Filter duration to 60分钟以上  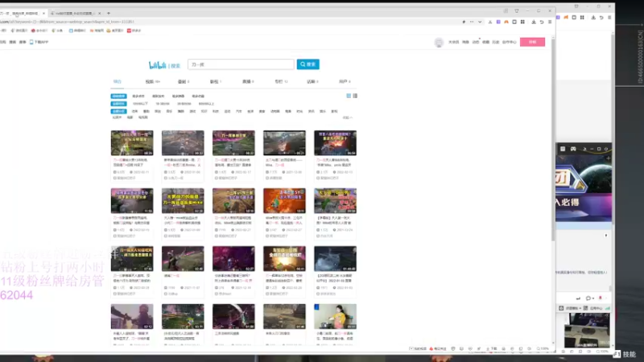[206, 104]
